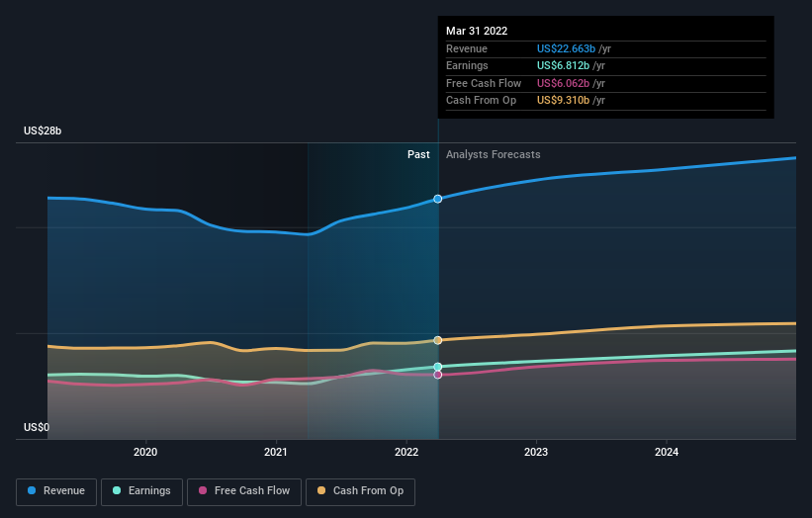The image size is (812, 518).
Task: Click the Free Cash Flow label in tooltip
Action: click(484, 83)
